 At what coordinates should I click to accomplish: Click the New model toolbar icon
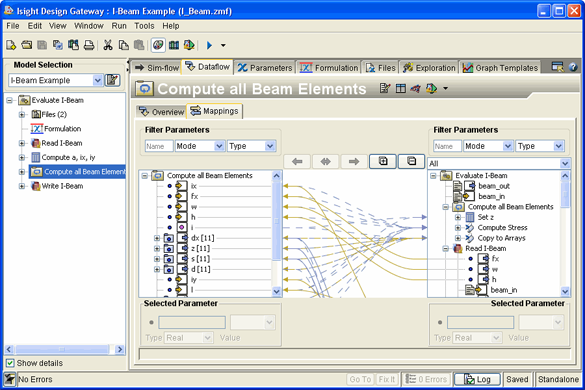tap(11, 45)
